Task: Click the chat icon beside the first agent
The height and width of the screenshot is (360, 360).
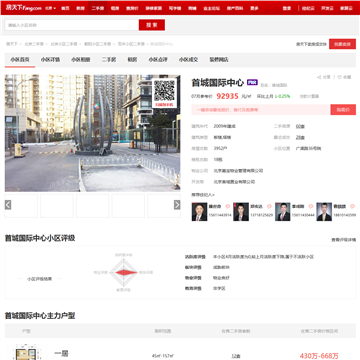Action: click(227, 206)
